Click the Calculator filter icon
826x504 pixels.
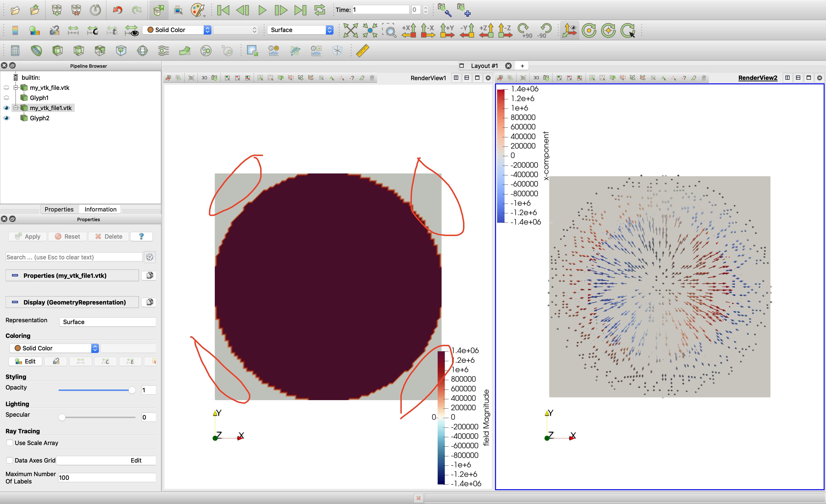15,51
